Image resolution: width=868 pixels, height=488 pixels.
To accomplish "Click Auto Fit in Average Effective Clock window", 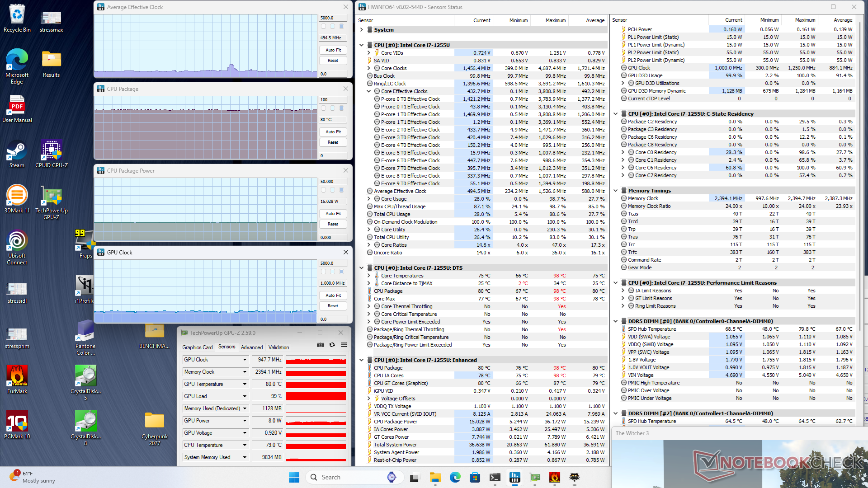I will click(333, 50).
